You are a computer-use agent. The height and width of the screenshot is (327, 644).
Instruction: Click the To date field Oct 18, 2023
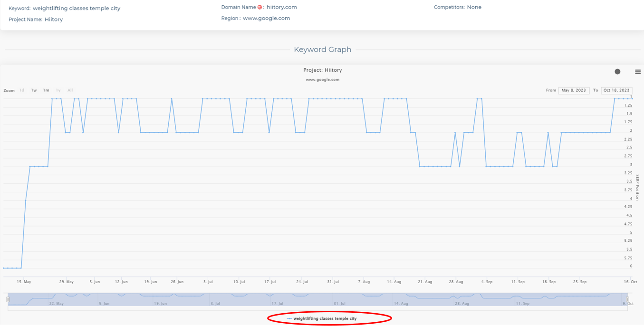point(616,90)
